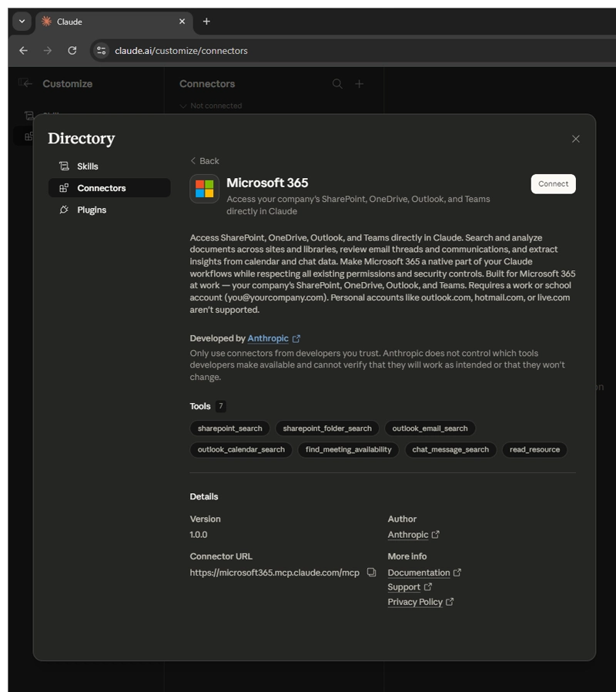The height and width of the screenshot is (692, 616).
Task: Open the tab search dropdown chevron
Action: pyautogui.click(x=22, y=22)
